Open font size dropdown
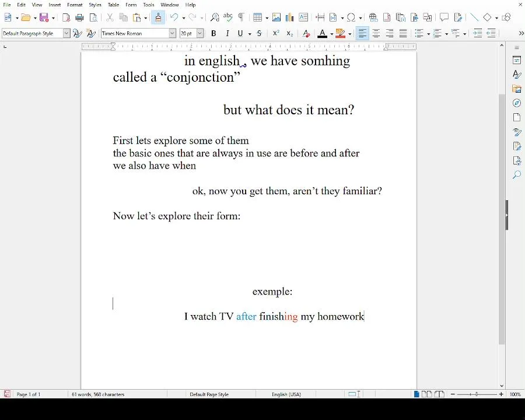525x420 pixels. click(200, 33)
